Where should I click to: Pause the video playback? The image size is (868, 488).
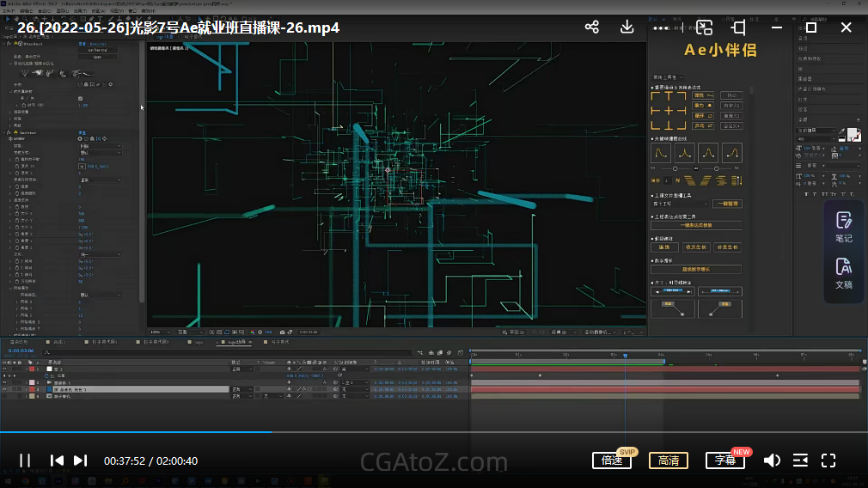(25, 461)
